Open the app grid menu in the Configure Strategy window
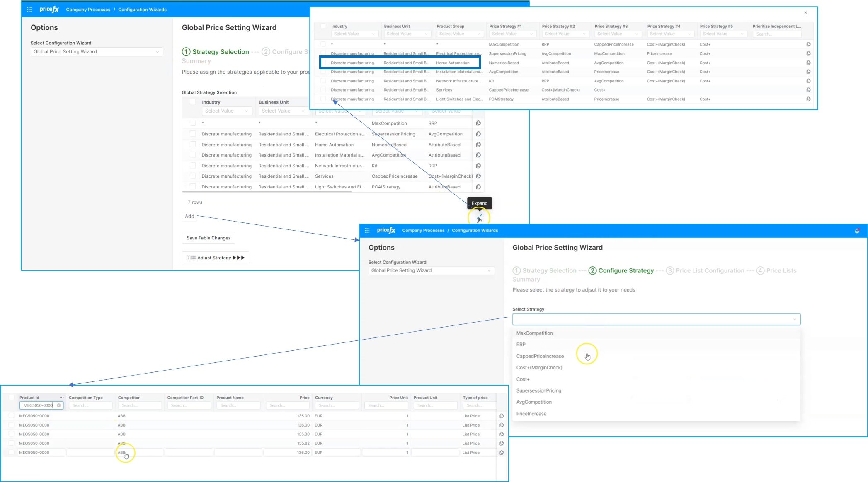Screen dimensions: 868x482 (367, 231)
